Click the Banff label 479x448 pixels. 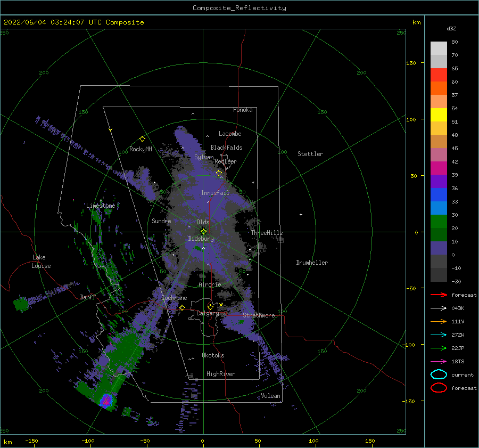(x=88, y=297)
